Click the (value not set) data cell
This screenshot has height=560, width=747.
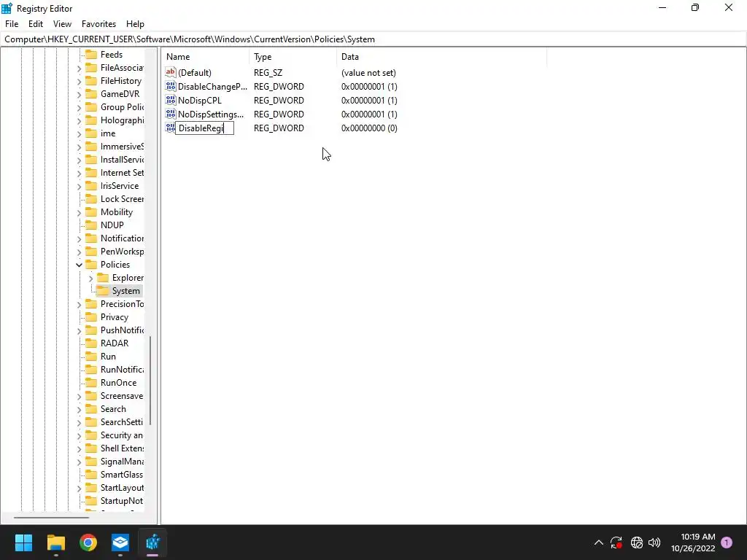368,73
